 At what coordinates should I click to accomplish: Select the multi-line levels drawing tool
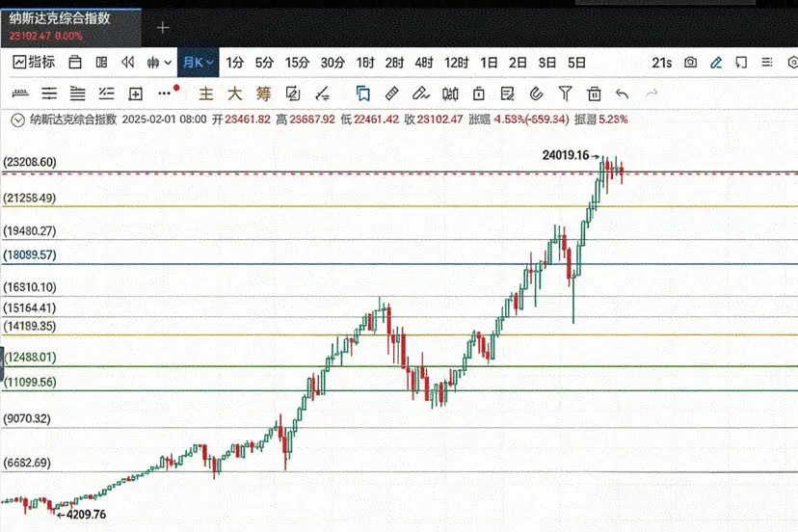coord(77,93)
